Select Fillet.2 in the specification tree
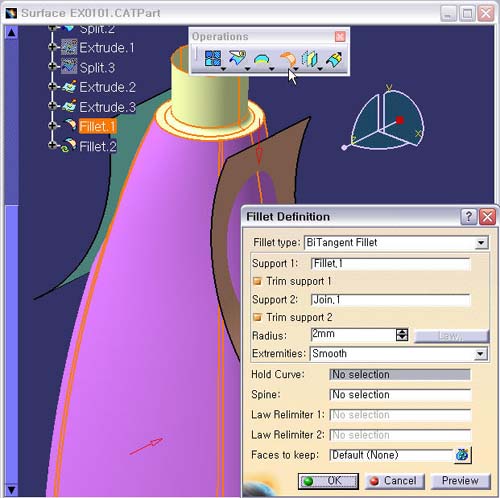 click(98, 146)
